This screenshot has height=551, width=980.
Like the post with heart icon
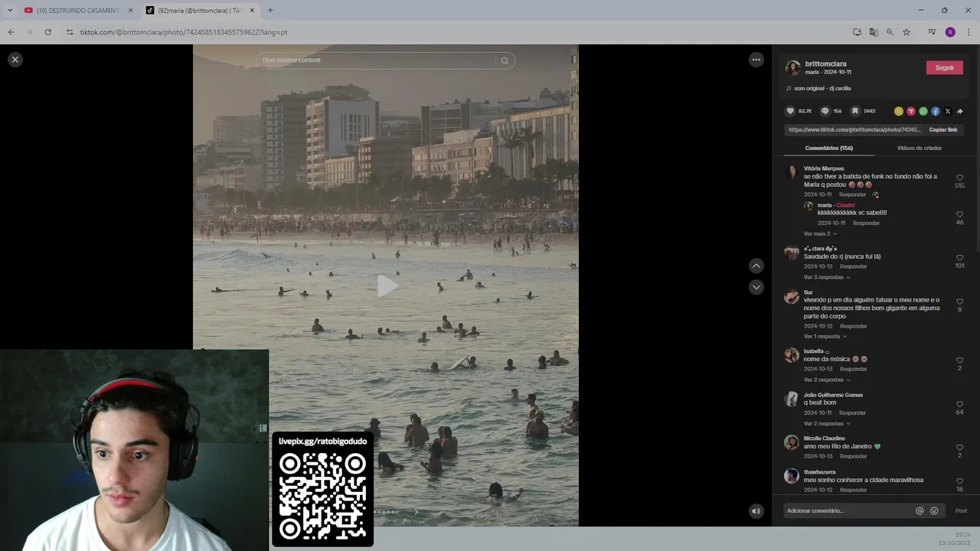[791, 111]
